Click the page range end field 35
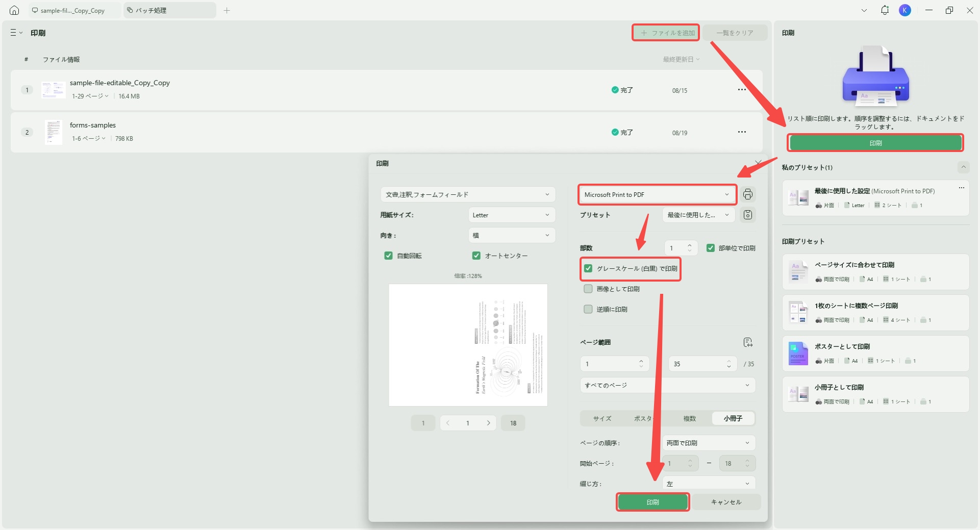The width and height of the screenshot is (980, 530). pyautogui.click(x=702, y=364)
